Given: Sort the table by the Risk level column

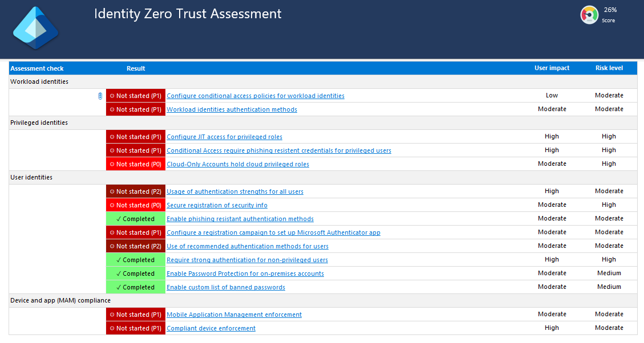Looking at the screenshot, I should [x=609, y=68].
